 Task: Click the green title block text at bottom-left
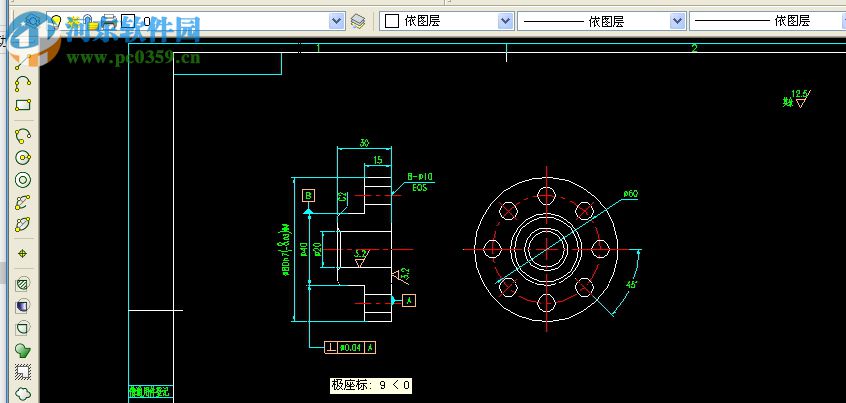click(151, 392)
